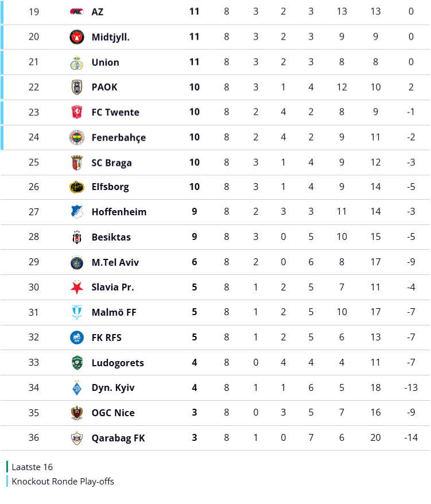
Task: Click the Union club badge
Action: (x=77, y=62)
